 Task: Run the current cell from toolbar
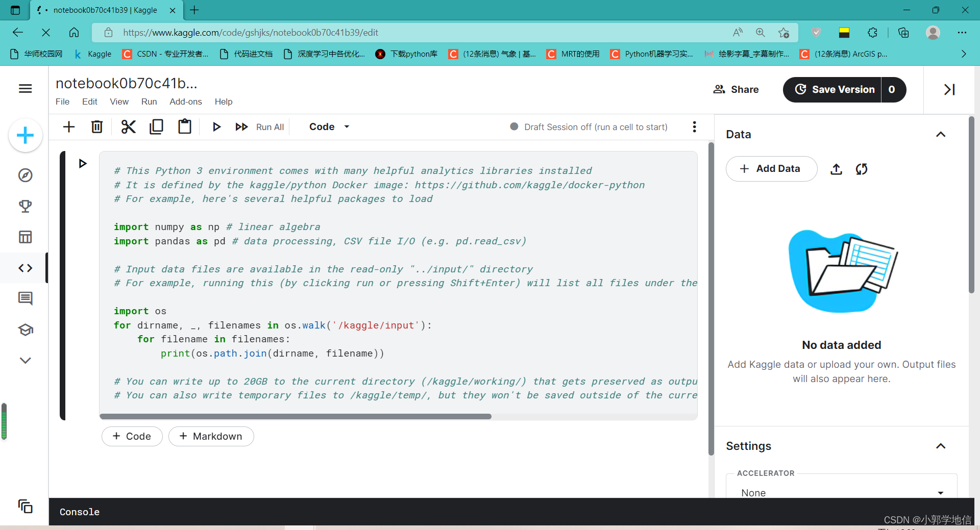click(x=216, y=127)
